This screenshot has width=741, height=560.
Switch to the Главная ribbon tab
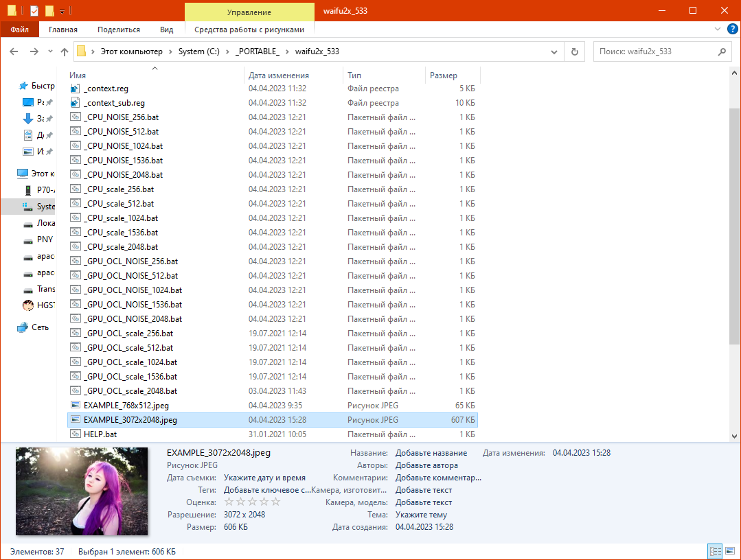coord(63,30)
